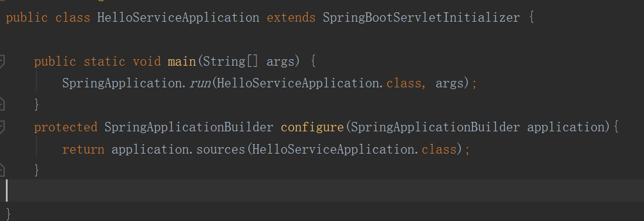Click SpringBootServletInitializer superclass name
The image size is (644, 221).
(x=421, y=18)
